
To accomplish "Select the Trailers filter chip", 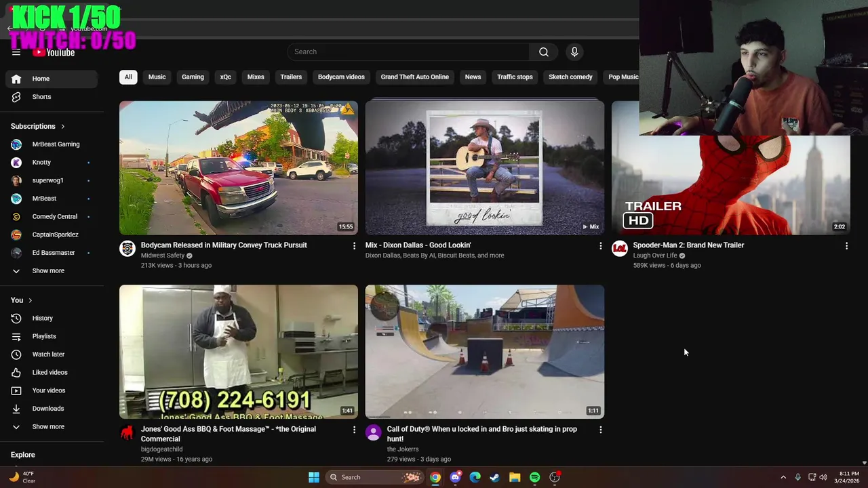I will tap(291, 77).
